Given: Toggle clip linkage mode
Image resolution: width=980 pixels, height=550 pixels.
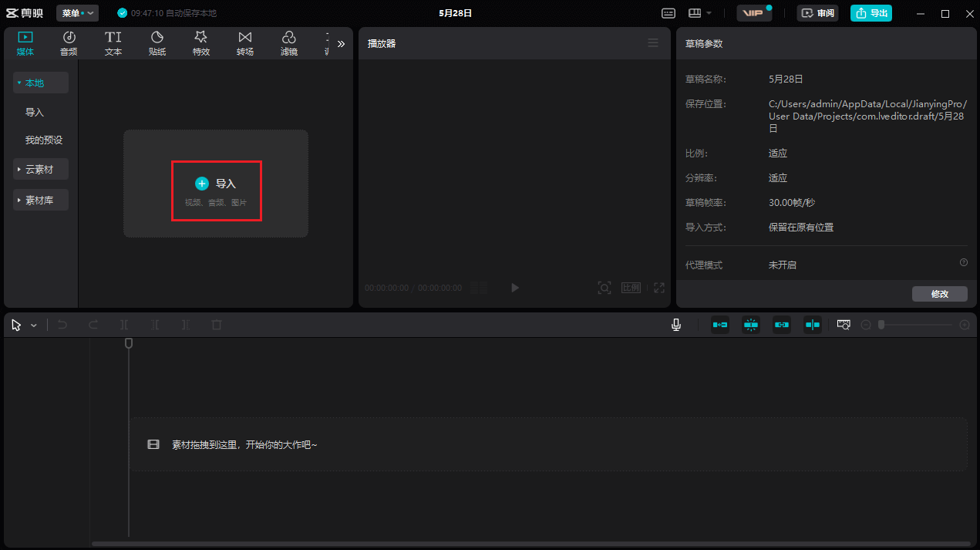Looking at the screenshot, I should click(781, 324).
